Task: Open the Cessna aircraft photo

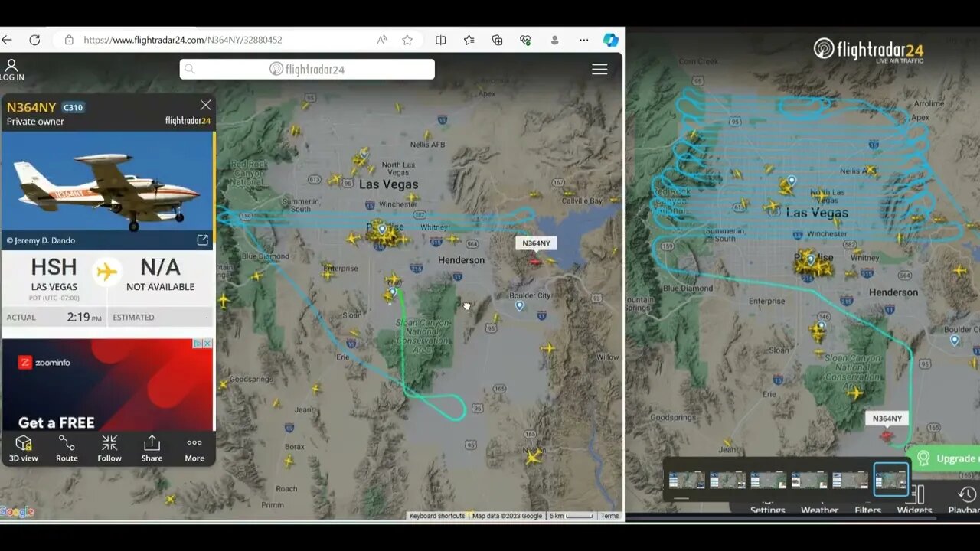Action: click(x=107, y=181)
